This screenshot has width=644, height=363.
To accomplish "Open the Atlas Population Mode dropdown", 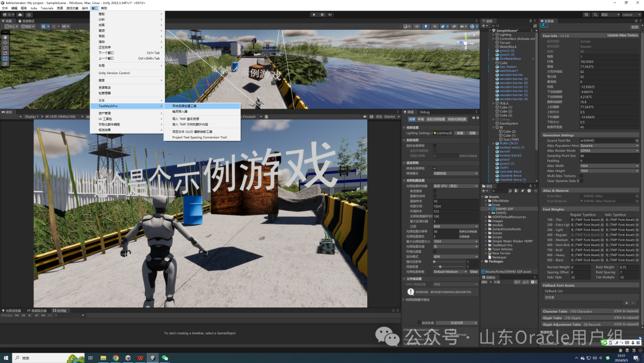I will click(x=609, y=146).
